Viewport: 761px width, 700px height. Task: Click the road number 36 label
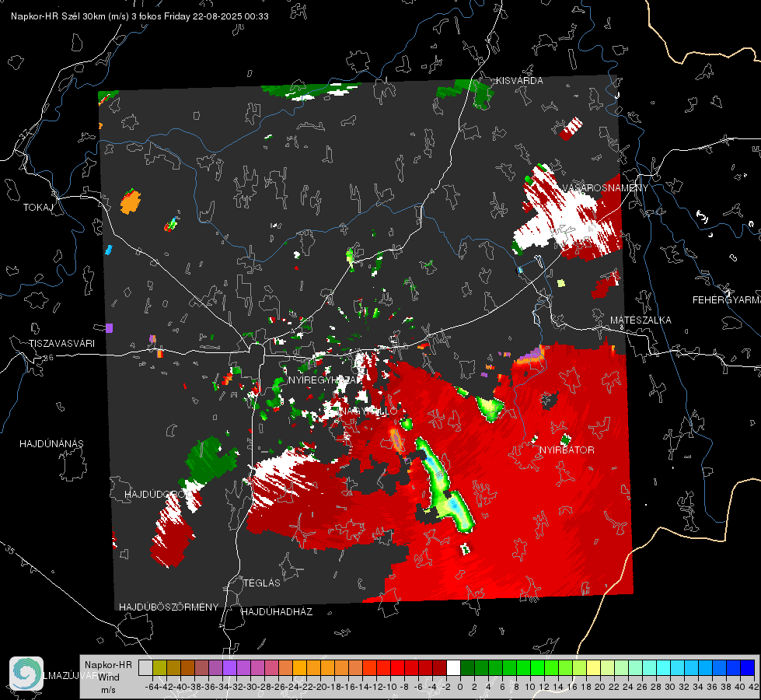(48, 358)
